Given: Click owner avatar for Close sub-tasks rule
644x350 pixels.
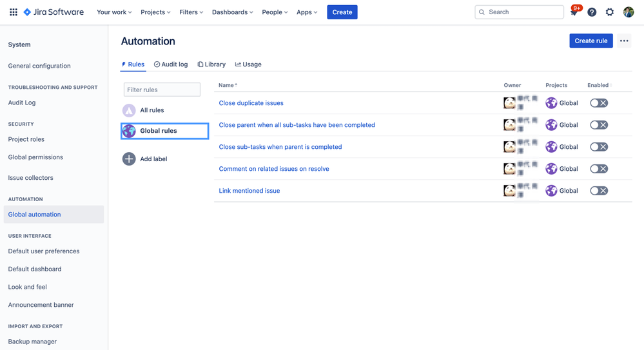Looking at the screenshot, I should tap(509, 147).
